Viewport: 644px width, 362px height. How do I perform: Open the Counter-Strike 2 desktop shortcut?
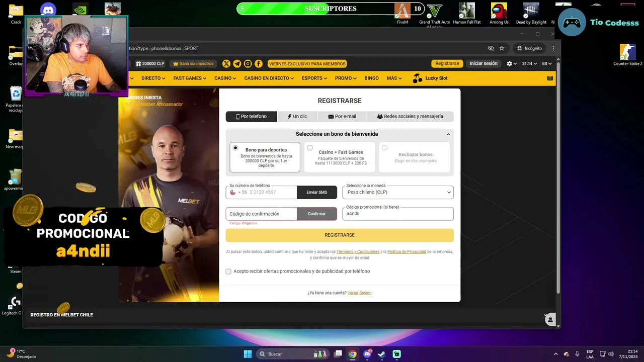[627, 55]
